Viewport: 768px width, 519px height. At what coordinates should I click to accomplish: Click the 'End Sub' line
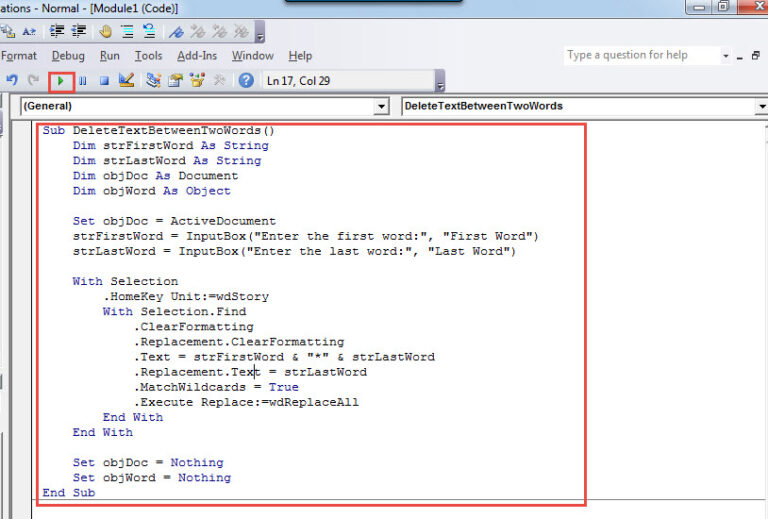pyautogui.click(x=69, y=493)
